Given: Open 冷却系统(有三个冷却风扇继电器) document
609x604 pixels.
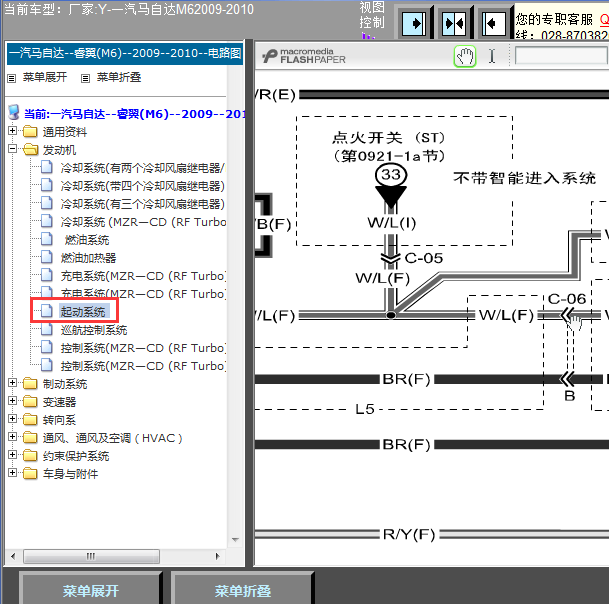Looking at the screenshot, I should (143, 204).
